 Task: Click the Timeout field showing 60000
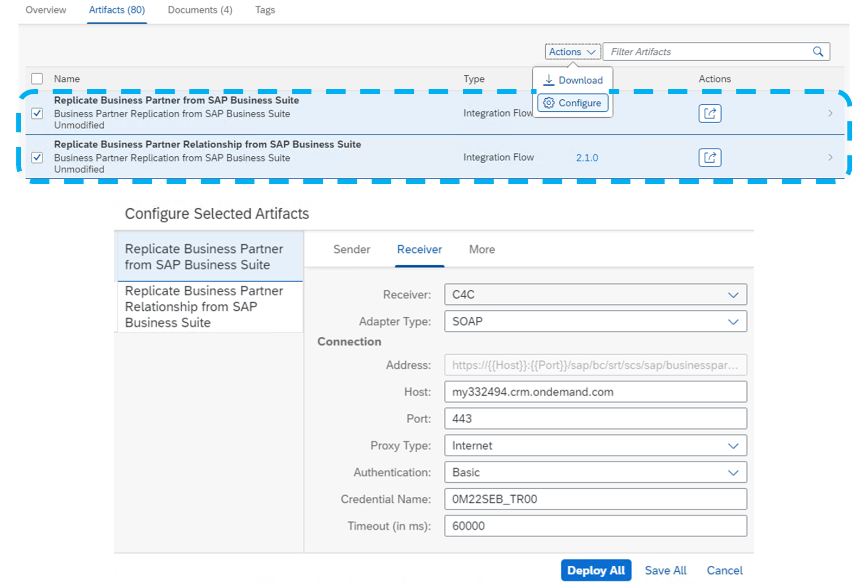click(596, 526)
